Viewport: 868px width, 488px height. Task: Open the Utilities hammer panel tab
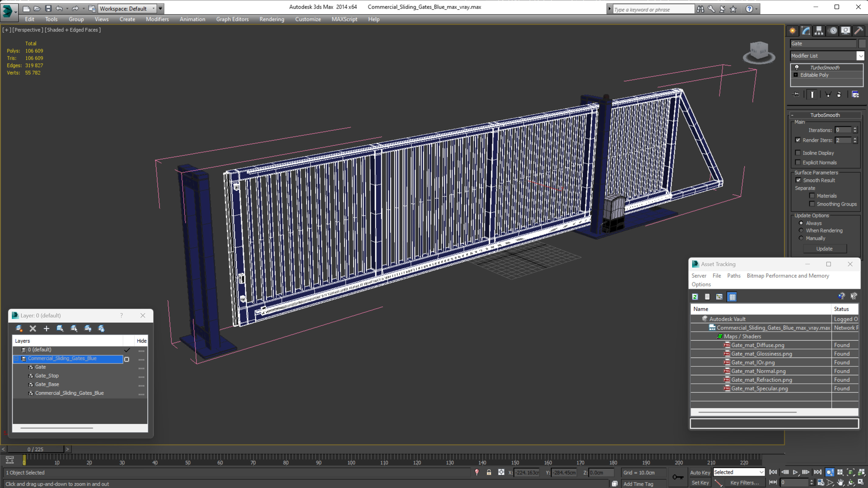coord(859,31)
